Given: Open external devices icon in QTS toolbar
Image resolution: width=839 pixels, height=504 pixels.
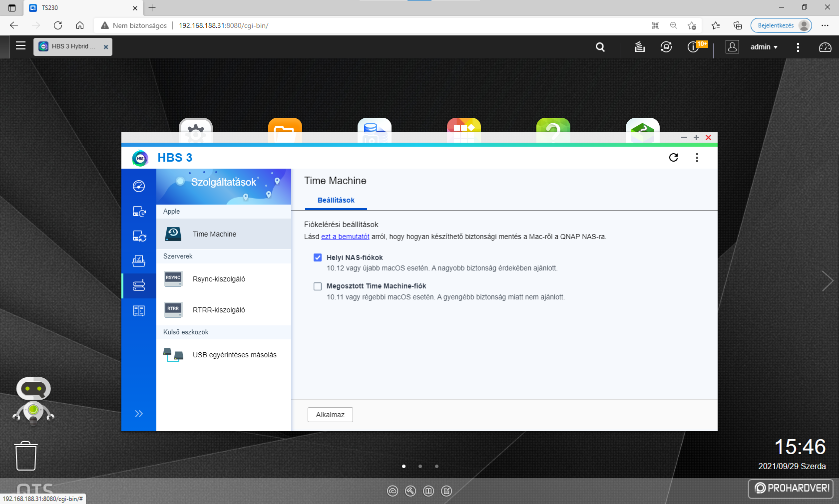Looking at the screenshot, I should coord(666,47).
